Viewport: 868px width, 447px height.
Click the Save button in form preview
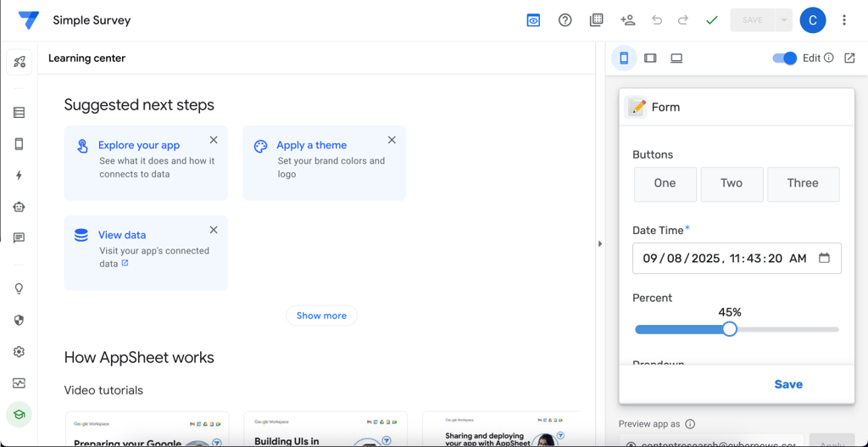(x=788, y=384)
